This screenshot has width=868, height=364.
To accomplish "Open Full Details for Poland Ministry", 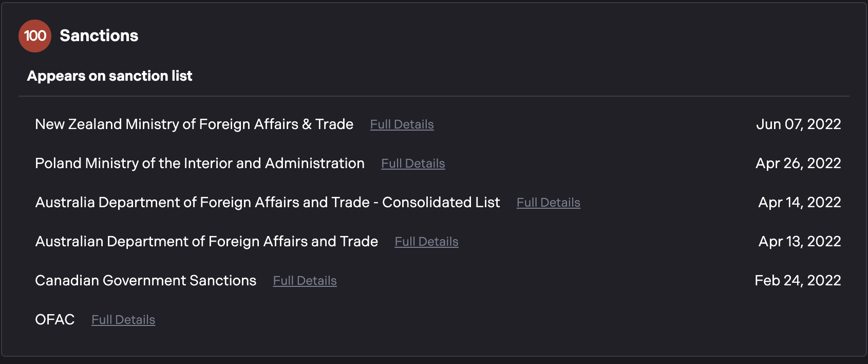I will click(413, 163).
